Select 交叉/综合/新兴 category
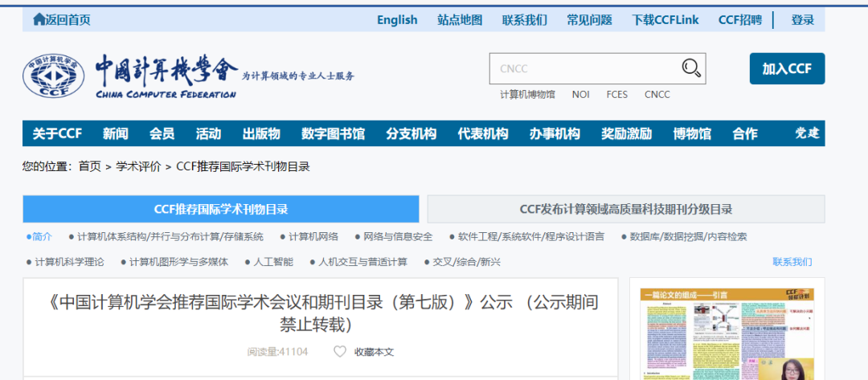This screenshot has height=380, width=868. click(462, 262)
